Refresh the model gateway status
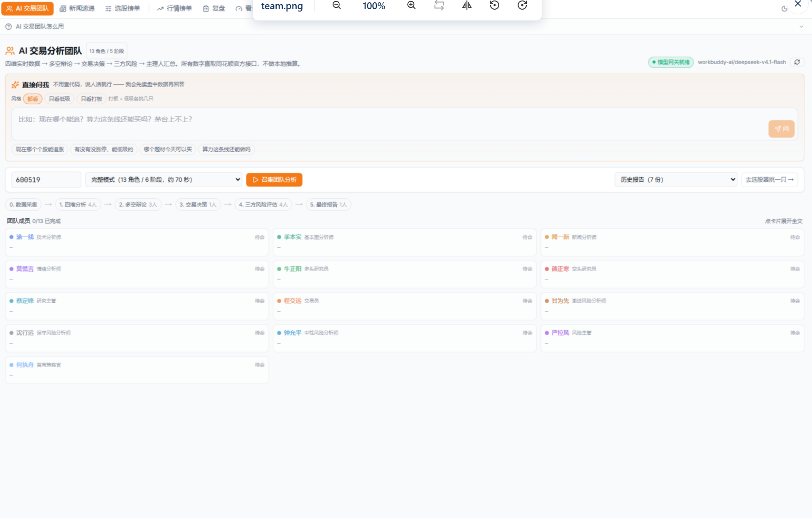Image resolution: width=812 pixels, height=518 pixels. coord(797,62)
